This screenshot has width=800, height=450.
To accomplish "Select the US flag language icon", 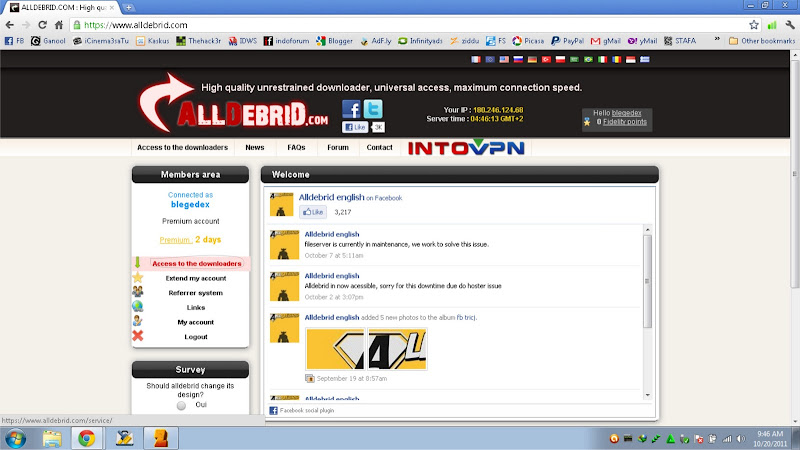I will tap(504, 60).
